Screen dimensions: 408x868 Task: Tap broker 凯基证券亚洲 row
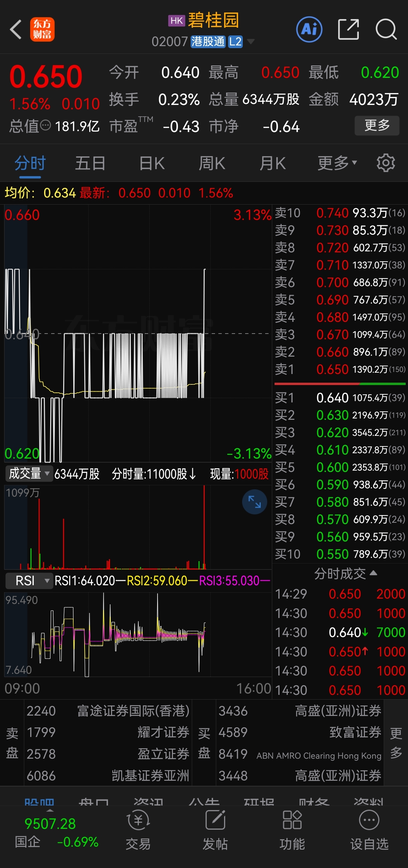pos(108,775)
